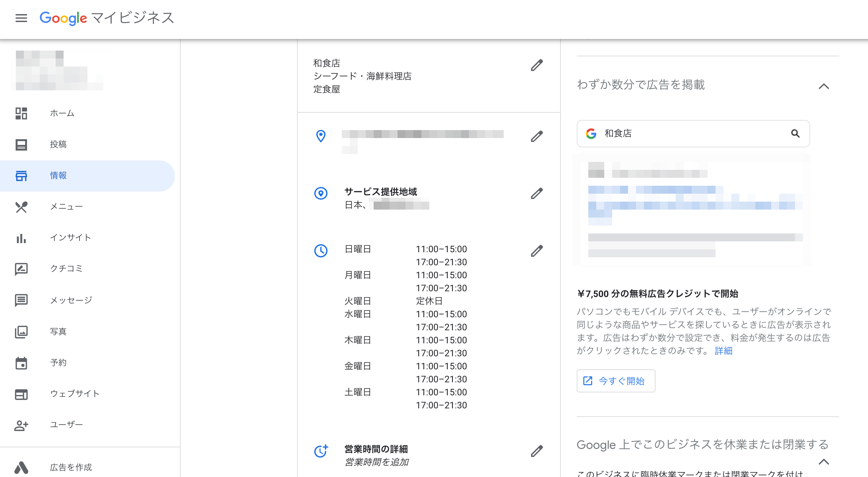Open 予約 in the sidebar

click(87, 363)
